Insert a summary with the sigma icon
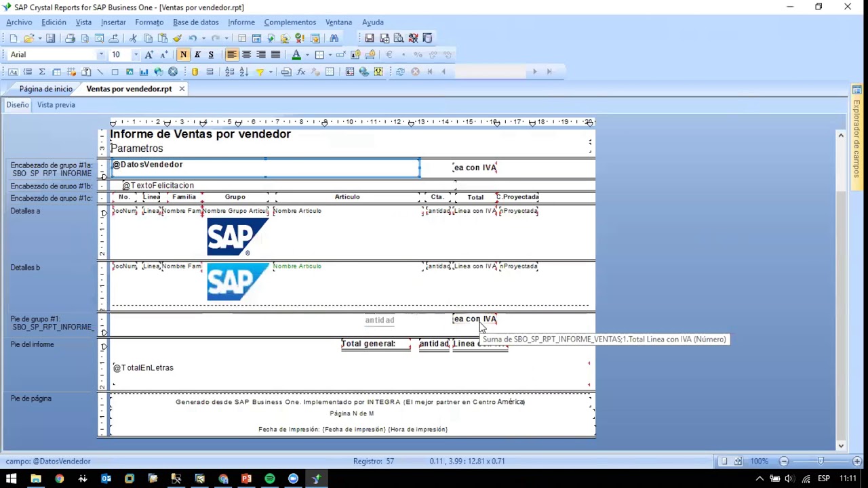The width and height of the screenshot is (868, 488). [x=42, y=72]
